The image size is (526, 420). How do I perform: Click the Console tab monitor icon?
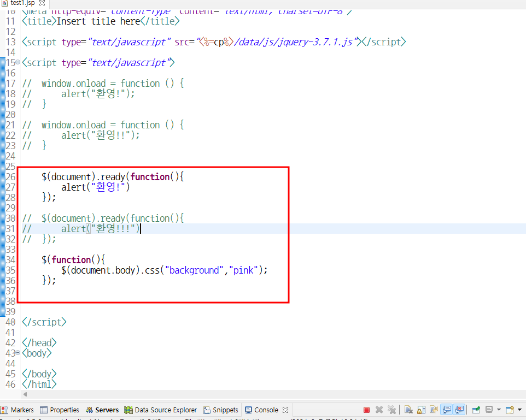point(248,410)
